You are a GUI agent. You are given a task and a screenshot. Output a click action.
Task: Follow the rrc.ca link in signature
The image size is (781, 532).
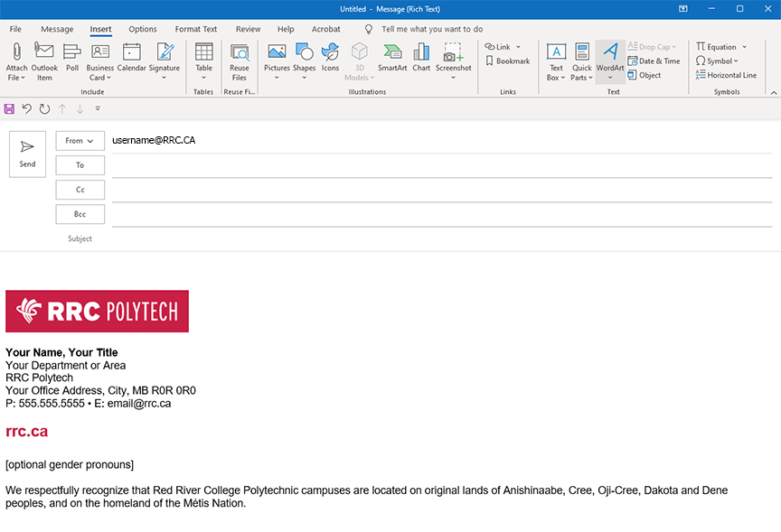coord(26,432)
